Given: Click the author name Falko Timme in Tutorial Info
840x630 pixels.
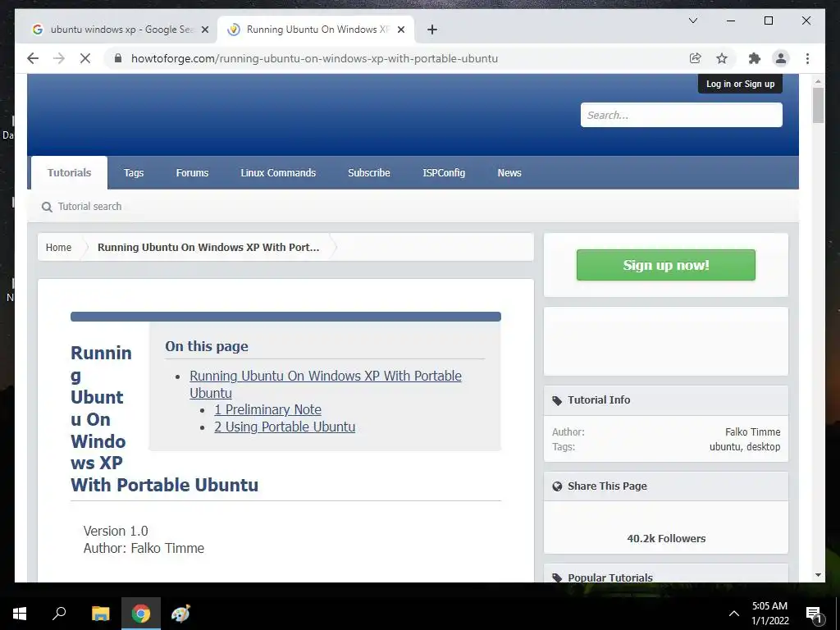Looking at the screenshot, I should [x=753, y=431].
